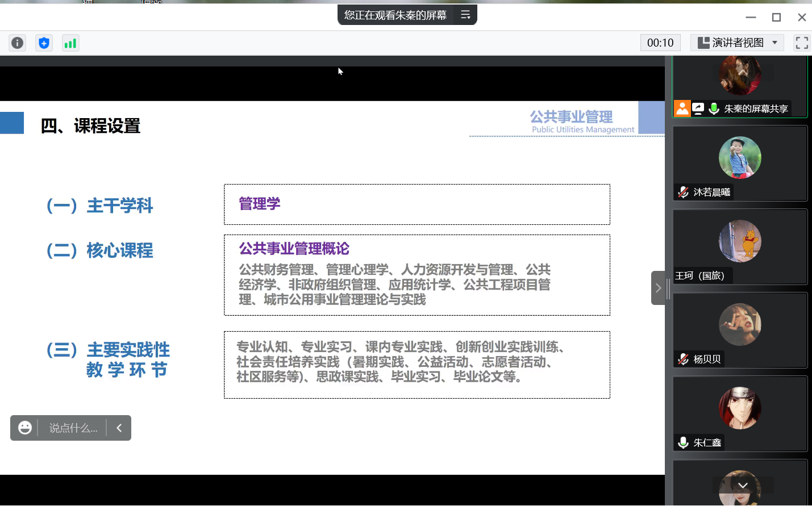The image size is (812, 506).
Task: Collapse the participant video side panel
Action: [658, 288]
